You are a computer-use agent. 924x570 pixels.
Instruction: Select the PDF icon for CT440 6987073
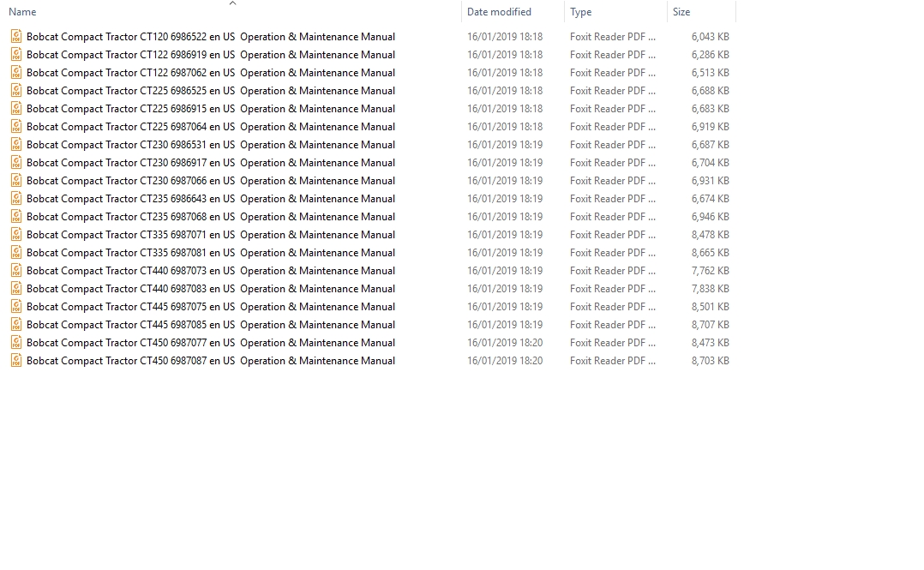16,271
